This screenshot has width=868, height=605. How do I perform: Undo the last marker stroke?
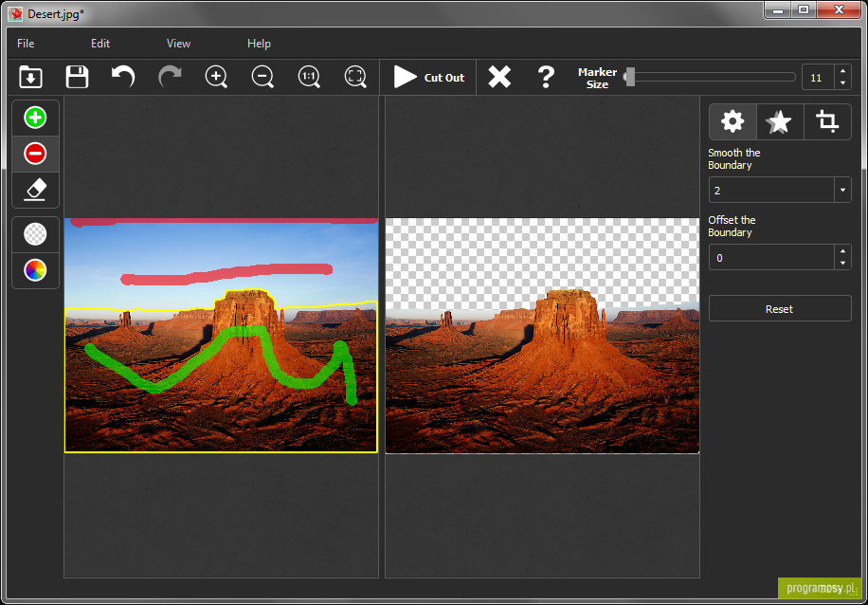[123, 77]
